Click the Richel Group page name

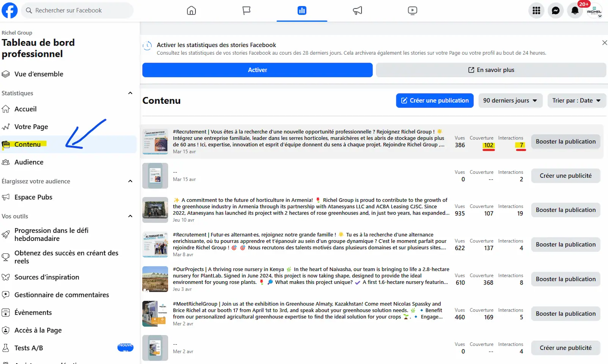(17, 33)
